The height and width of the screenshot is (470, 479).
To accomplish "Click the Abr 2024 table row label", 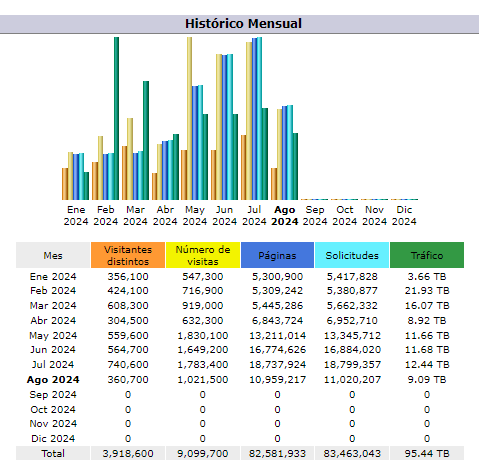I will (x=53, y=321).
